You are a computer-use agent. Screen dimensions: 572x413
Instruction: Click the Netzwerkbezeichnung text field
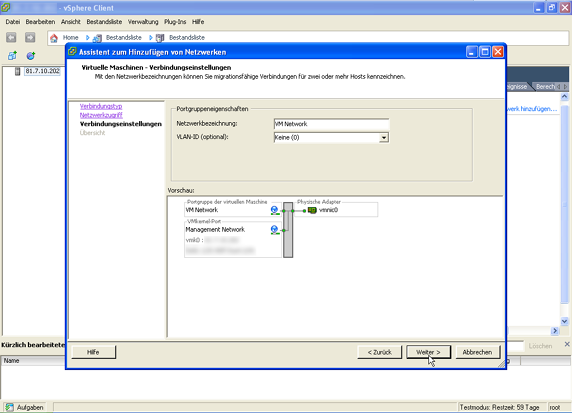[331, 124]
